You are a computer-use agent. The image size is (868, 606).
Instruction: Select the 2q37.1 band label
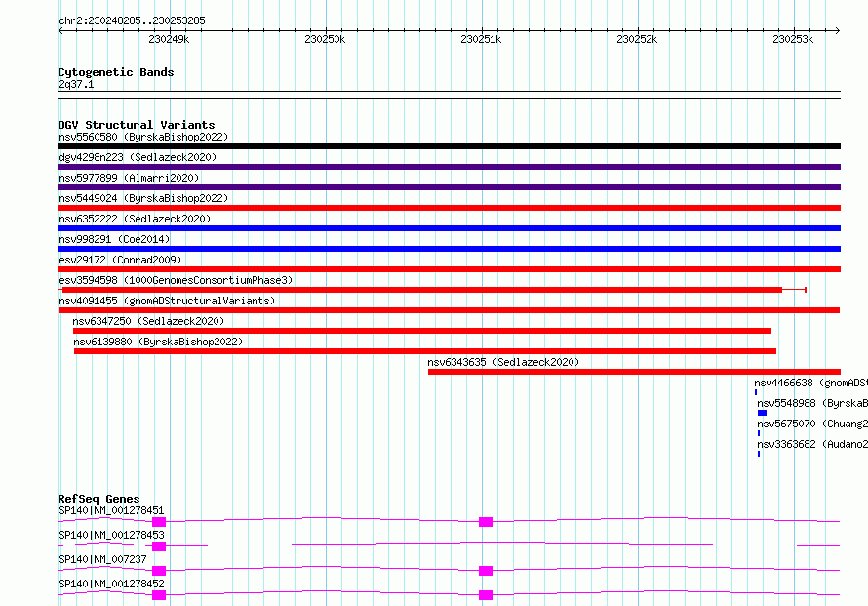[76, 84]
